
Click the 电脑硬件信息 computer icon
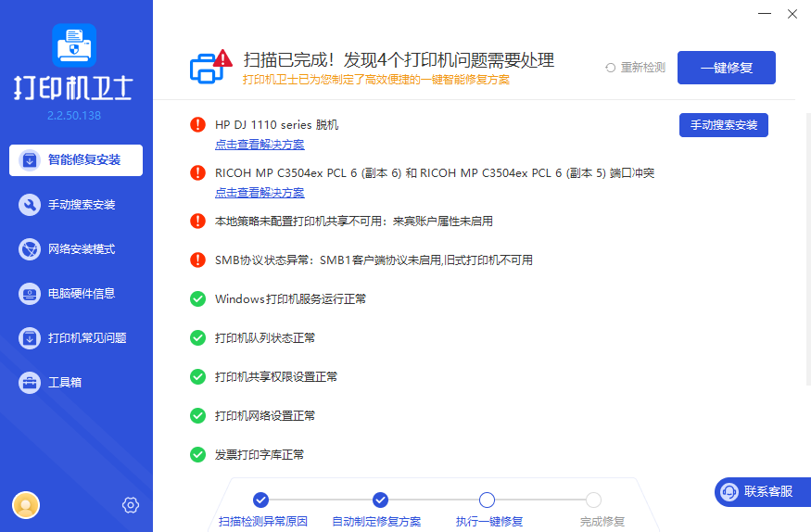[x=30, y=294]
